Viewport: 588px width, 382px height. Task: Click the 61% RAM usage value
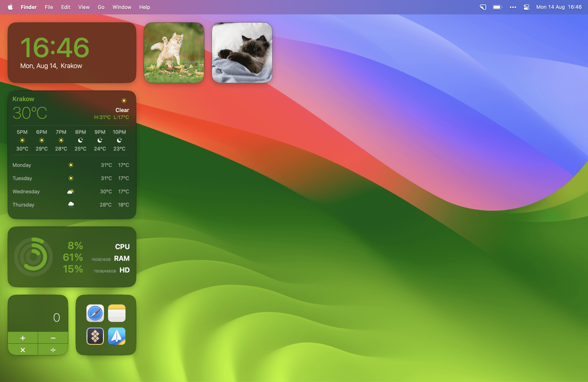(x=73, y=257)
